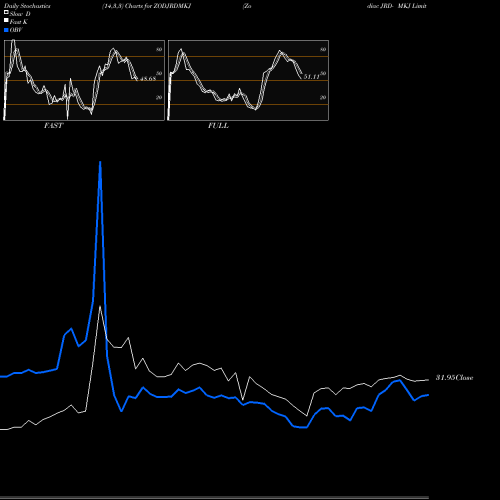Click the 48.68 value in FAST chart
500x500 pixels.
[x=148, y=79]
